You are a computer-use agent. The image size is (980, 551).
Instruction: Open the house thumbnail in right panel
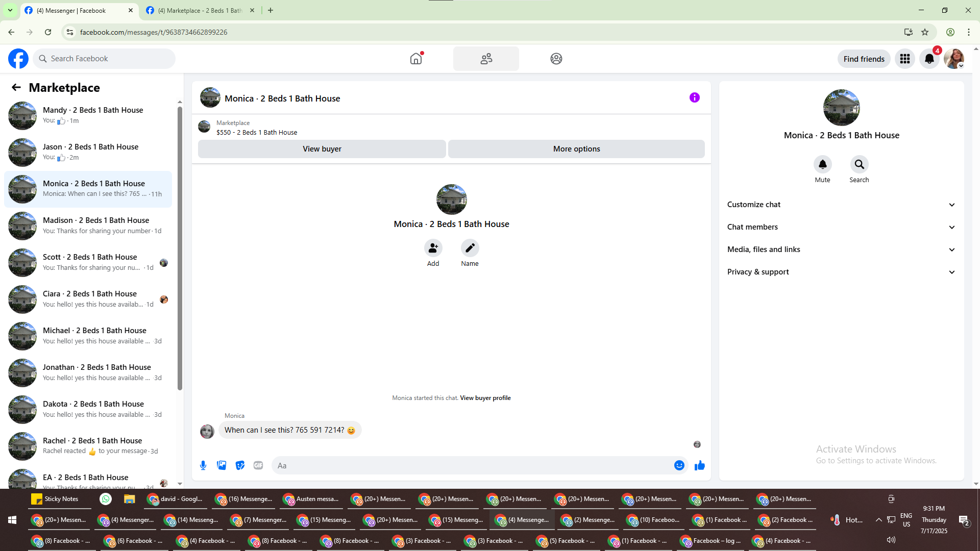pyautogui.click(x=841, y=108)
